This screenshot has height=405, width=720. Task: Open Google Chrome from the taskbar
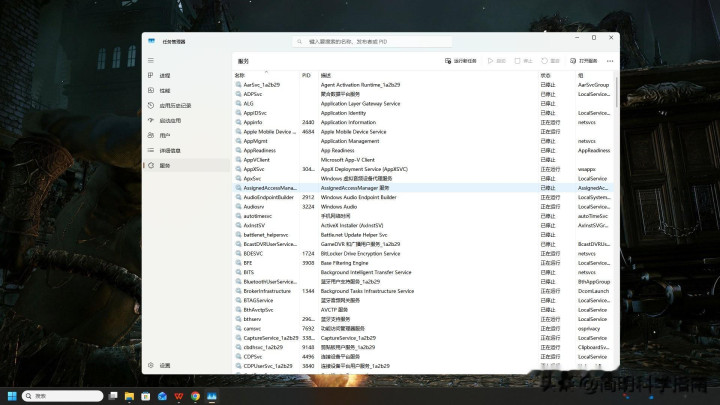[195, 396]
